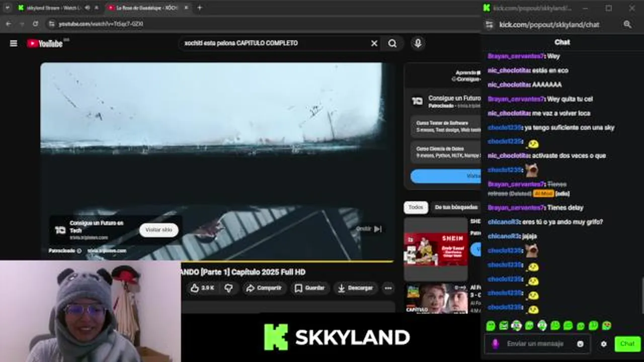Screen dimensions: 644x362
Task: Insert the seventh green quick emote
Action: pyautogui.click(x=568, y=326)
